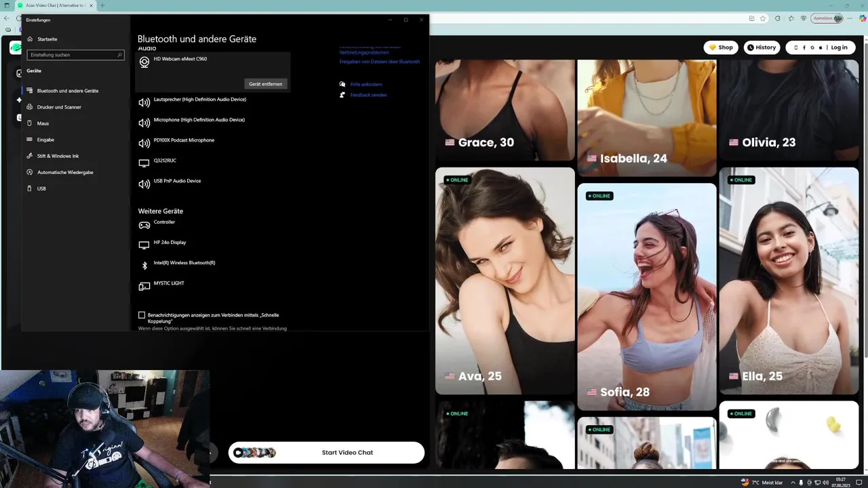Open the taskbar notification center icon
This screenshot has width=868, height=488.
859,483
